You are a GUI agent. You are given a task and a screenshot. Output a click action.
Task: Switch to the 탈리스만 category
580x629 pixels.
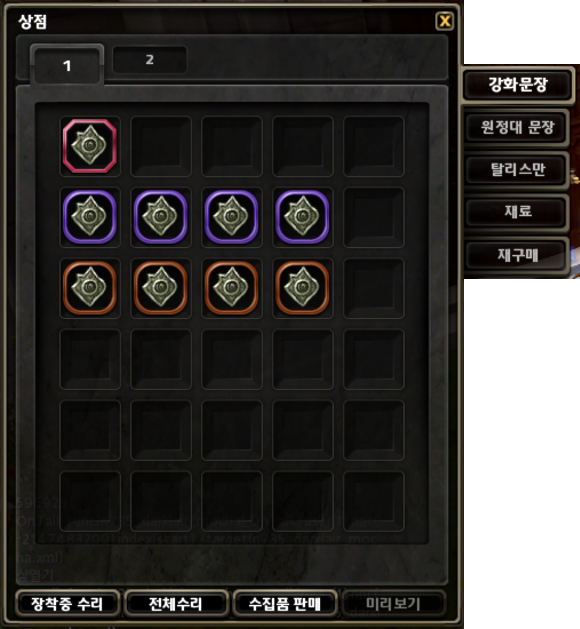(x=517, y=170)
